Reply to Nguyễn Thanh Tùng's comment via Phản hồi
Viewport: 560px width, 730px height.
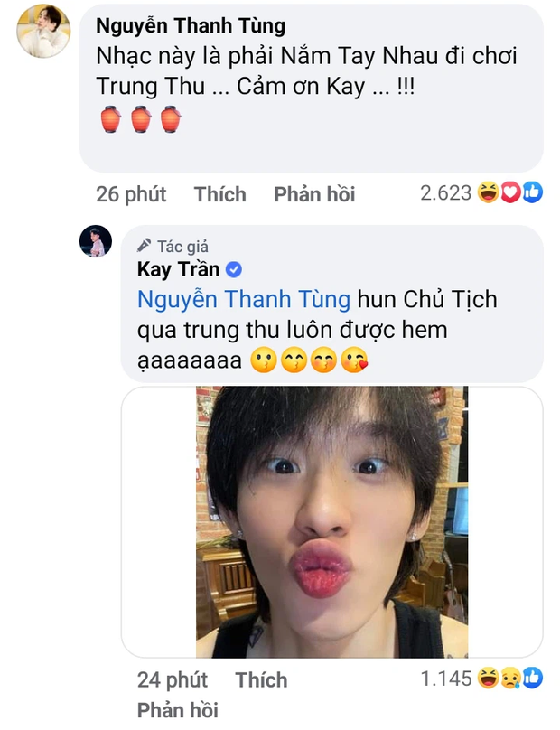pyautogui.click(x=314, y=194)
